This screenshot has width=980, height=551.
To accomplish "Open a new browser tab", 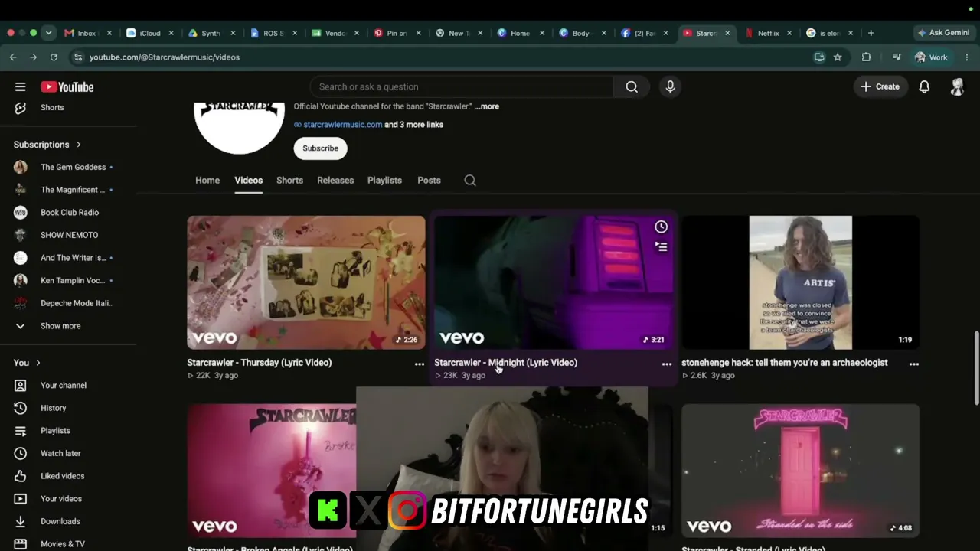I will [871, 33].
